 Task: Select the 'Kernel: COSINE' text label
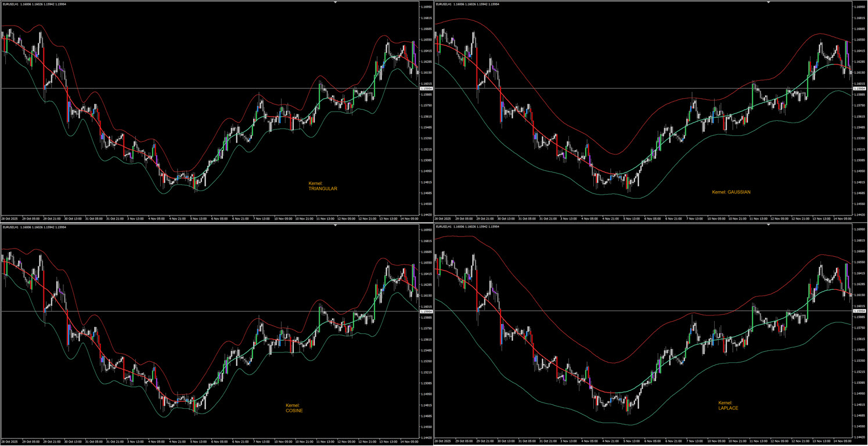tap(294, 408)
